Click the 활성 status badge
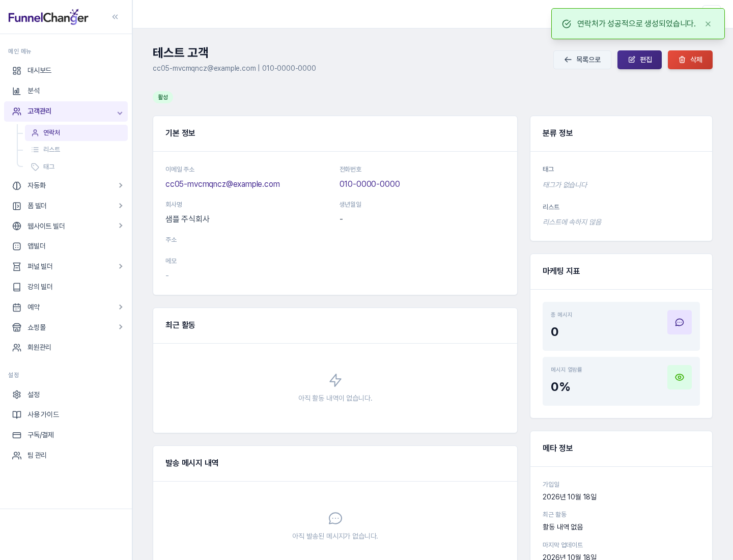Viewport: 733px width, 560px height. pos(163,97)
